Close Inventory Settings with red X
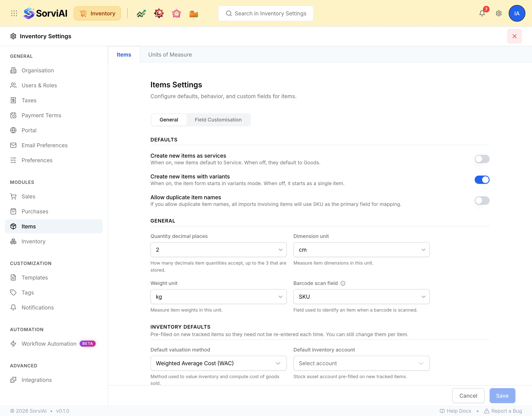 (514, 36)
